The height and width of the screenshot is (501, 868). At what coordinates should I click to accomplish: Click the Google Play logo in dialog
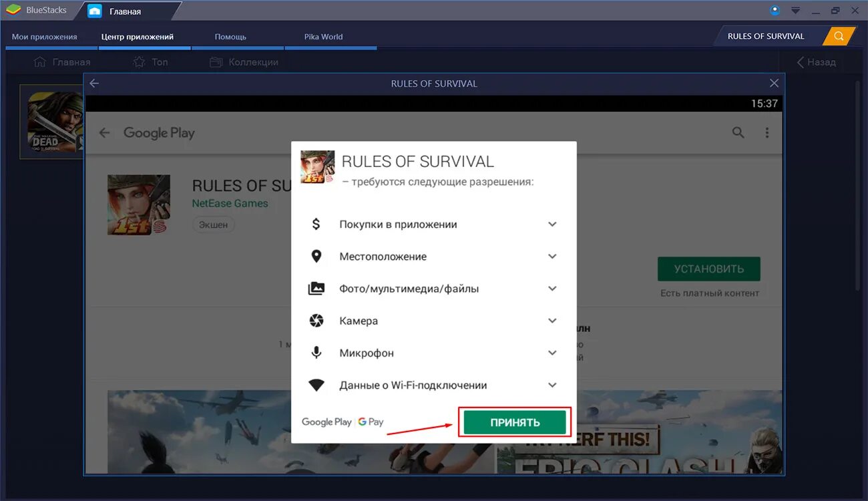[327, 422]
